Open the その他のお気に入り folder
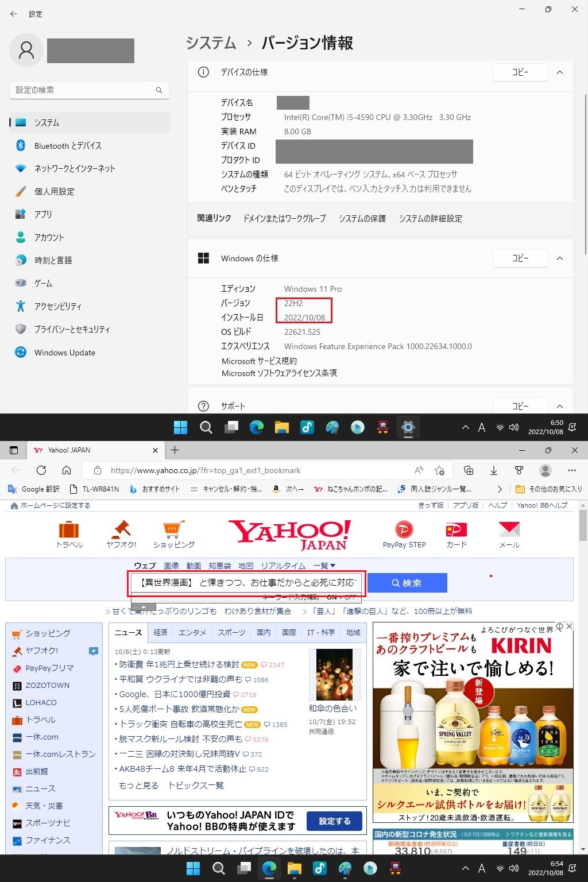This screenshot has width=588, height=882. tap(548, 489)
